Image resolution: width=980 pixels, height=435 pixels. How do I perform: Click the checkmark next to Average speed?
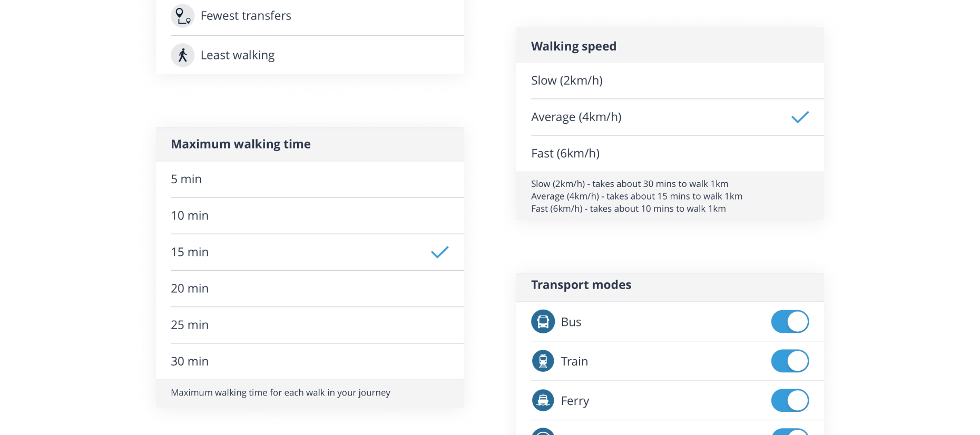[x=800, y=117]
